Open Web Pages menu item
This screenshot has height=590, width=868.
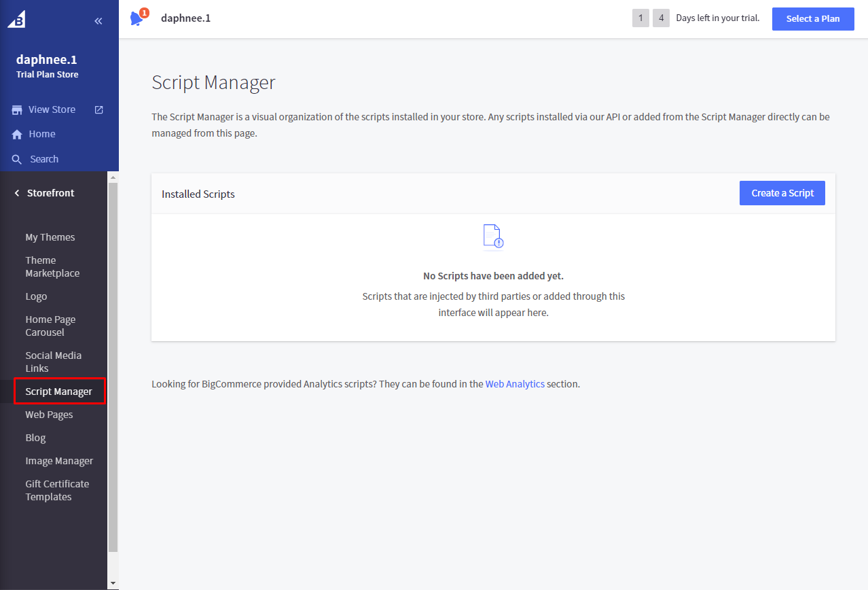tap(49, 415)
